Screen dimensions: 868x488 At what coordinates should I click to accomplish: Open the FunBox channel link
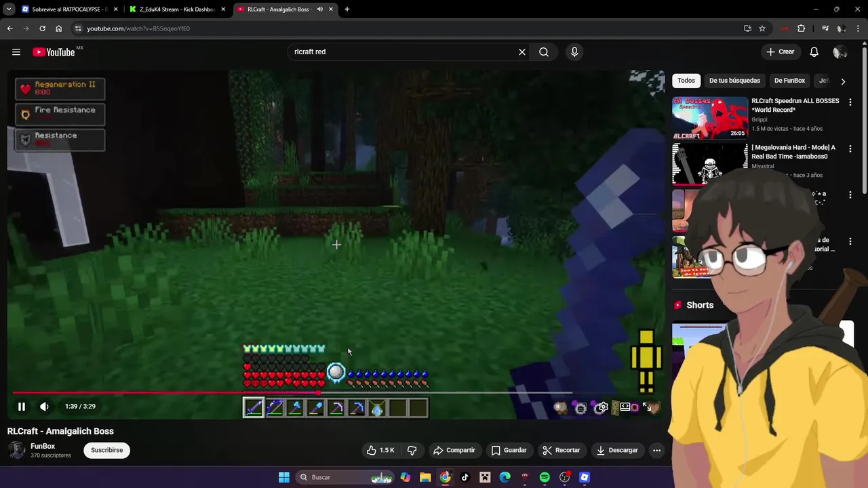(43, 446)
